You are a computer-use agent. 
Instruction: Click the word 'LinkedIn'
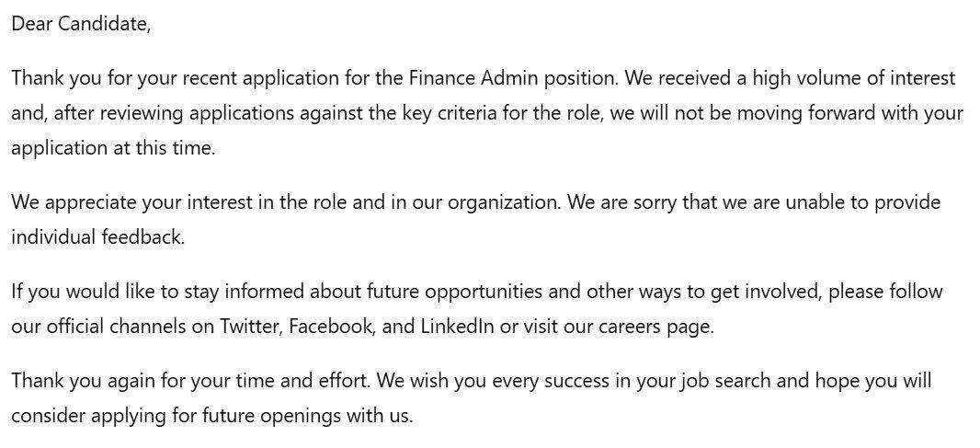coord(457,327)
